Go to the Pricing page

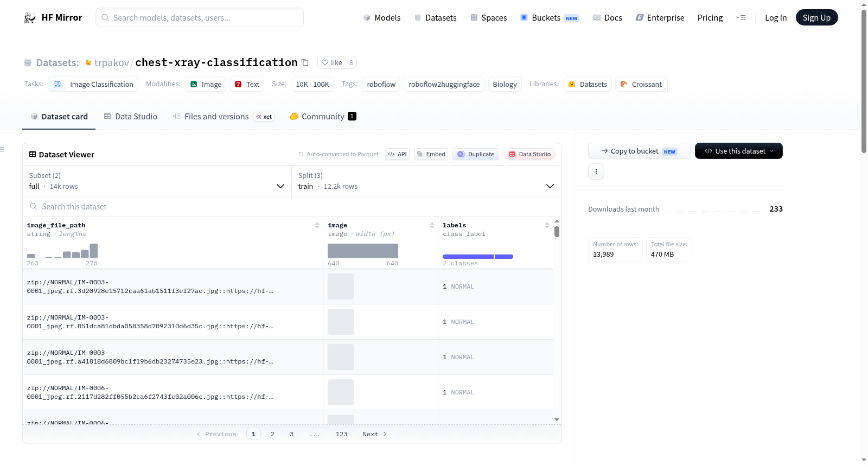tap(710, 18)
